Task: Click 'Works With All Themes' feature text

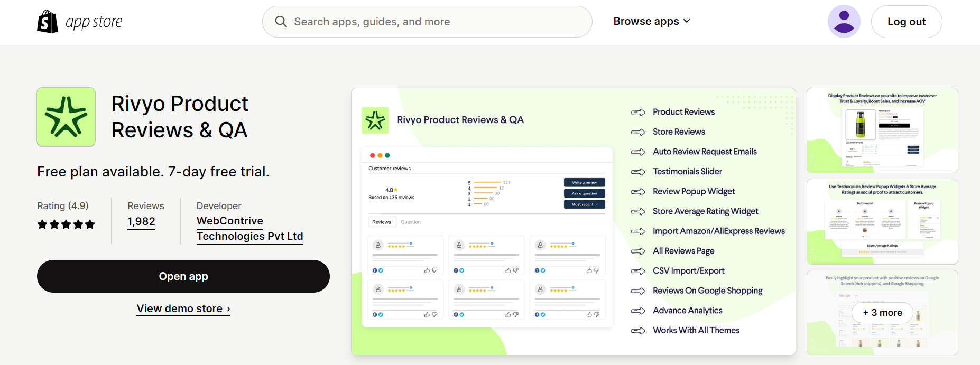Action: click(x=696, y=331)
